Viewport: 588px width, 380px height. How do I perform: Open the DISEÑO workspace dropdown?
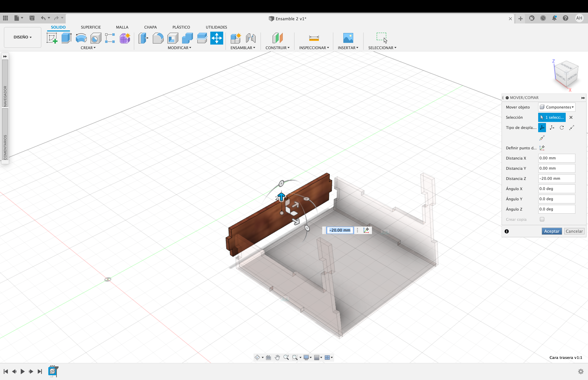click(x=22, y=37)
